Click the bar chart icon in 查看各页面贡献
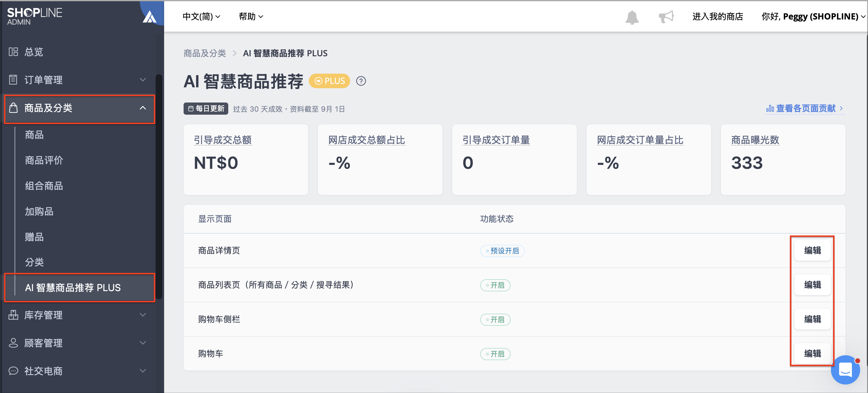The height and width of the screenshot is (393, 868). [x=770, y=108]
